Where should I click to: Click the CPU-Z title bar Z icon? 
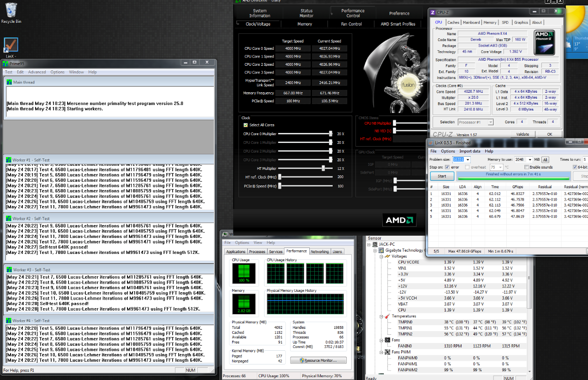coord(433,12)
